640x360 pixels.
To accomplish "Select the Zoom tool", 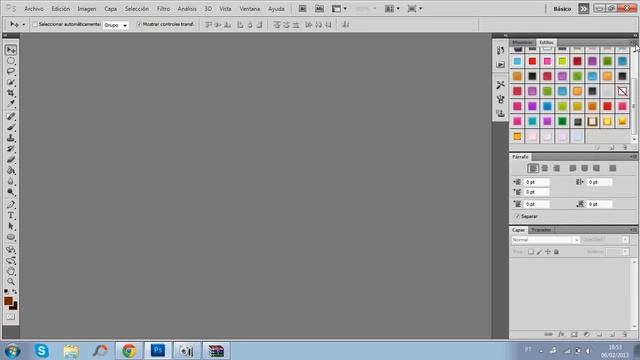I will pos(11,282).
